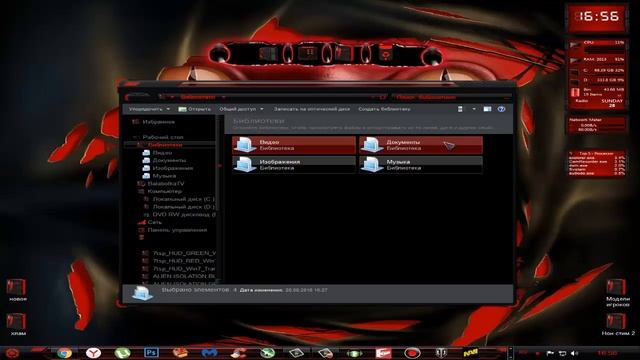Click the Action Center flag icon
The image size is (640, 360).
pos(550,353)
